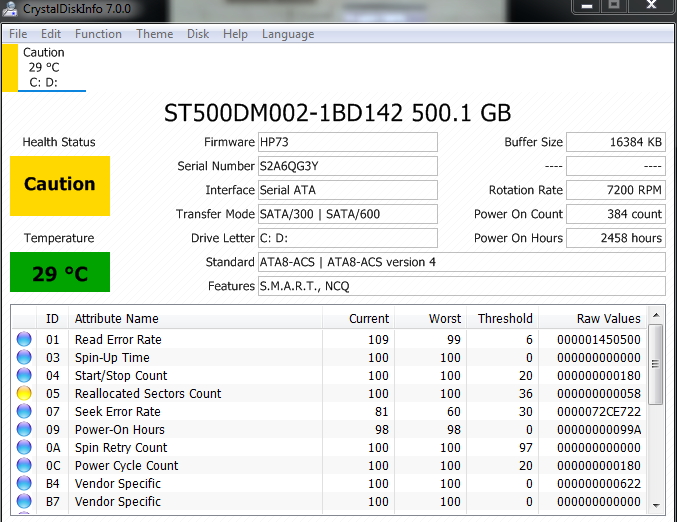Click raw value 000000000058
The width and height of the screenshot is (677, 522).
(x=599, y=393)
